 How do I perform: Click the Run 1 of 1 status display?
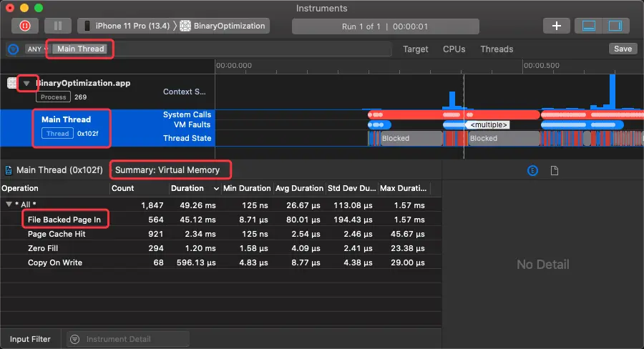[x=385, y=26]
